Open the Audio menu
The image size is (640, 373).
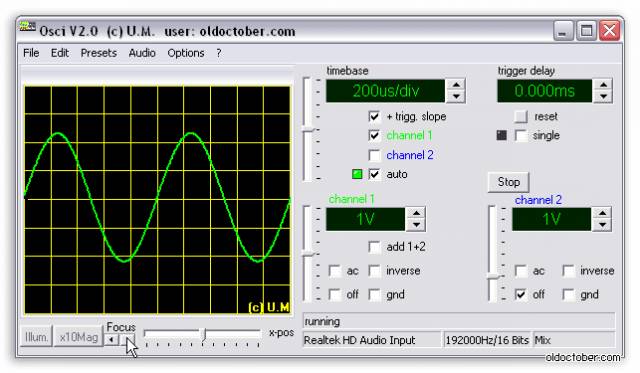pos(142,53)
